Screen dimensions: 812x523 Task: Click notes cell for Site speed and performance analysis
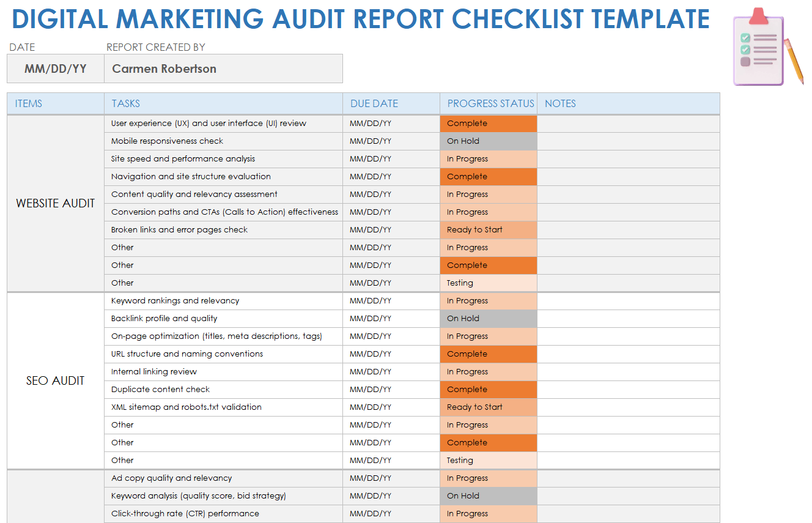(x=628, y=159)
